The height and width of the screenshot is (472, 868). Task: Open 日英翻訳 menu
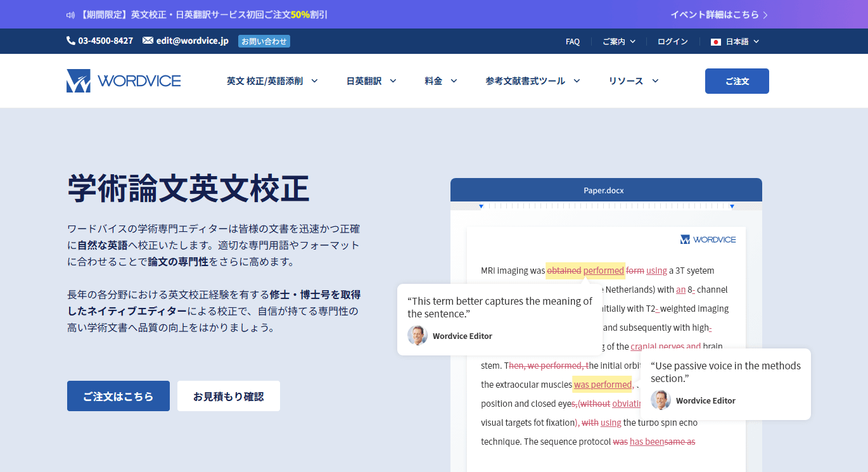point(371,81)
